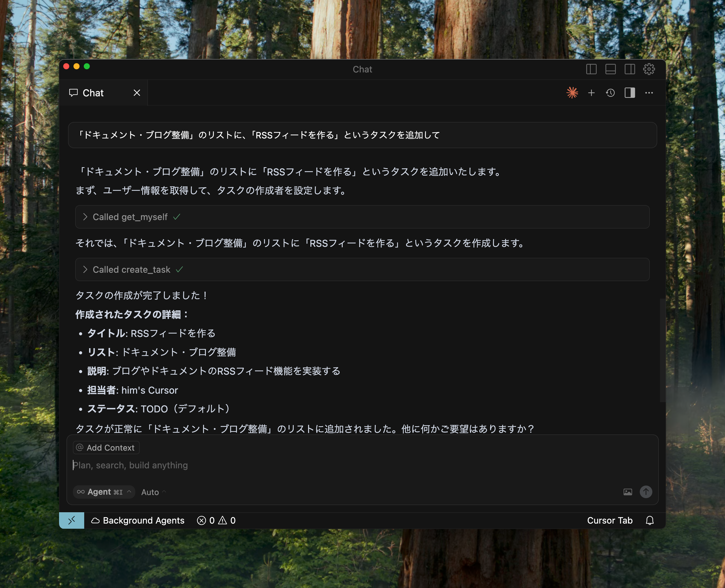Viewport: 725px width, 588px height.
Task: Click the Add Context button
Action: [x=106, y=448]
